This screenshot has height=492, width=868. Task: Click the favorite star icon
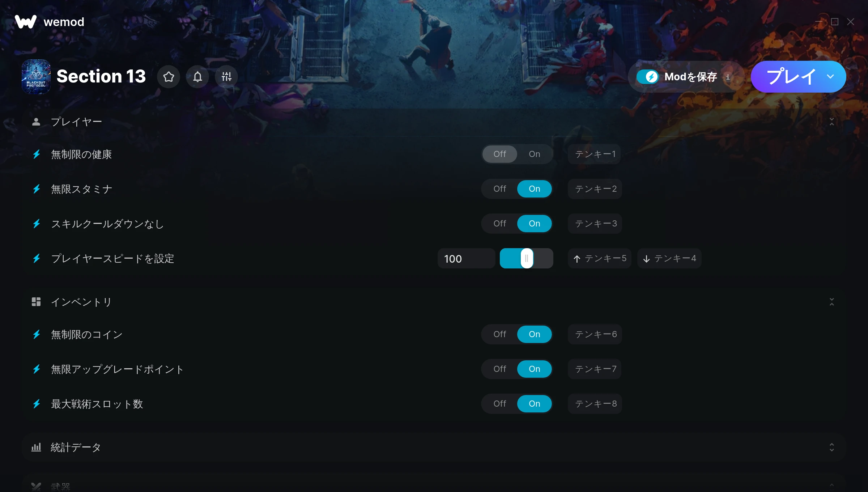[169, 77]
